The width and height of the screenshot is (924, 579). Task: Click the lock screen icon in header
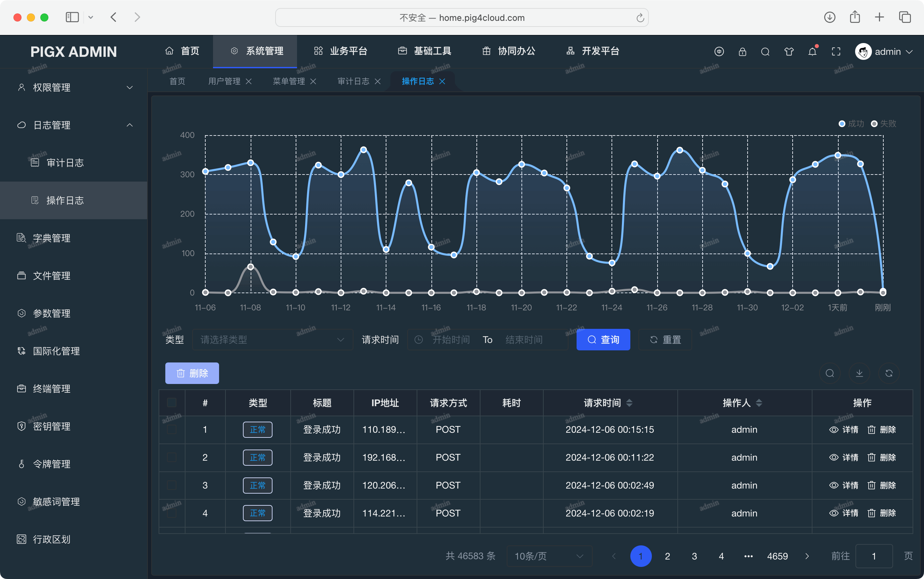(x=742, y=52)
